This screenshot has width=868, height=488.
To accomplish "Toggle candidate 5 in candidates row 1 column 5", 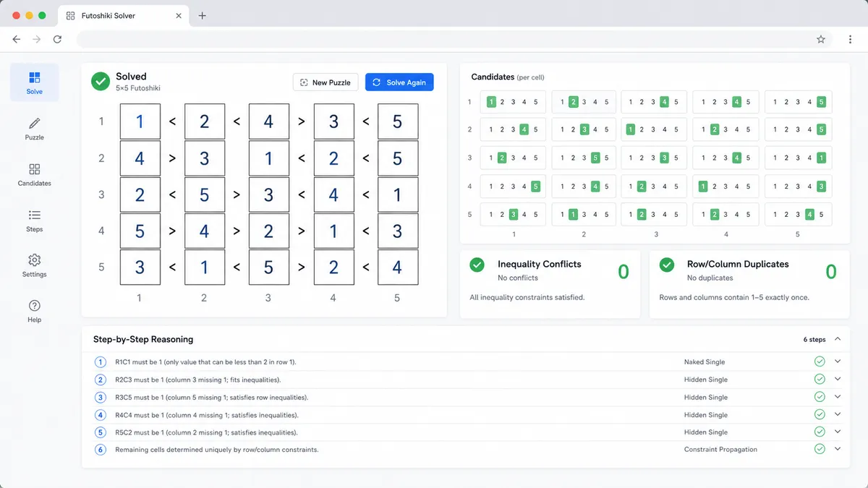I will pos(821,102).
